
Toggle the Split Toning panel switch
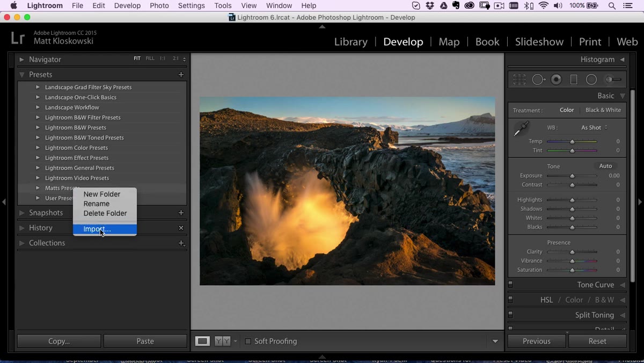click(x=510, y=315)
